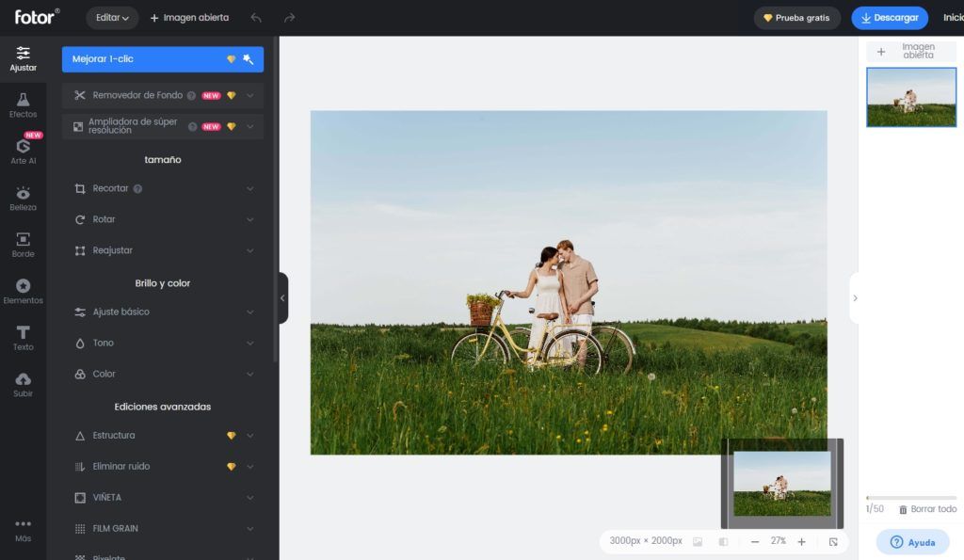Click Borrar todo to clear images
This screenshot has height=560, width=964.
click(x=927, y=509)
